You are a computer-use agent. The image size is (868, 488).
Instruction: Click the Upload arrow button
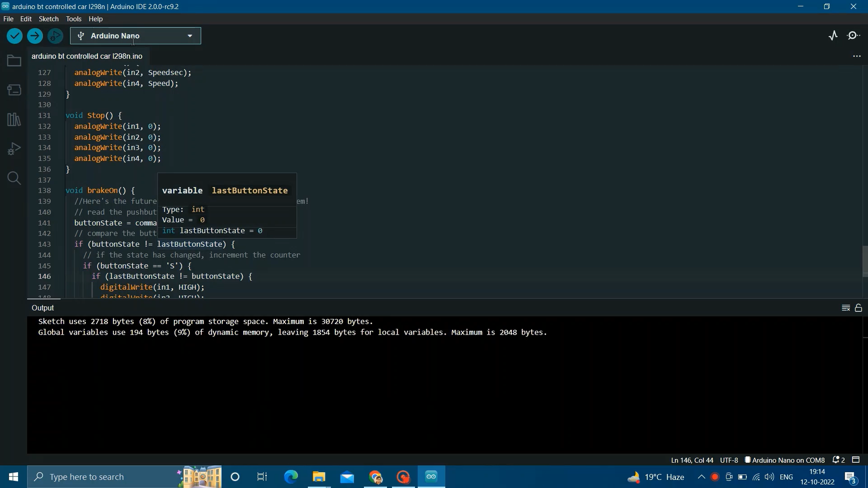pyautogui.click(x=35, y=36)
